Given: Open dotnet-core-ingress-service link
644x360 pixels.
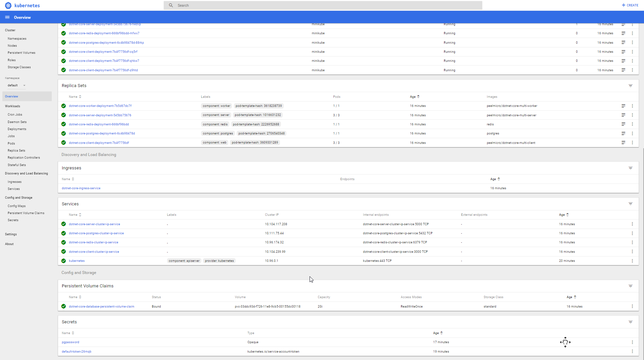Looking at the screenshot, I should [x=81, y=188].
